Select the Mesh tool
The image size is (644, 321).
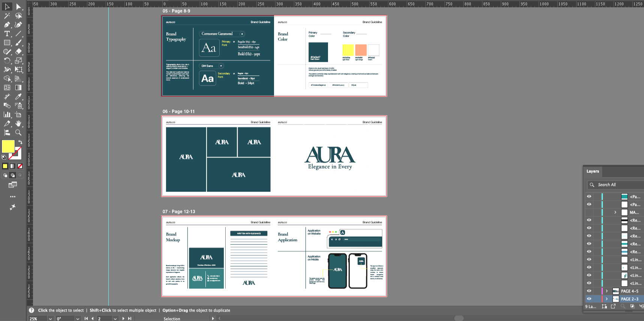7,88
